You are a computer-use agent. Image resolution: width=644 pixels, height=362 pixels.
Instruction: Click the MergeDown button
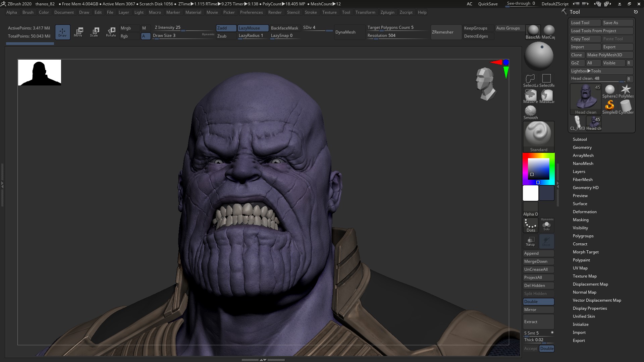pyautogui.click(x=538, y=261)
